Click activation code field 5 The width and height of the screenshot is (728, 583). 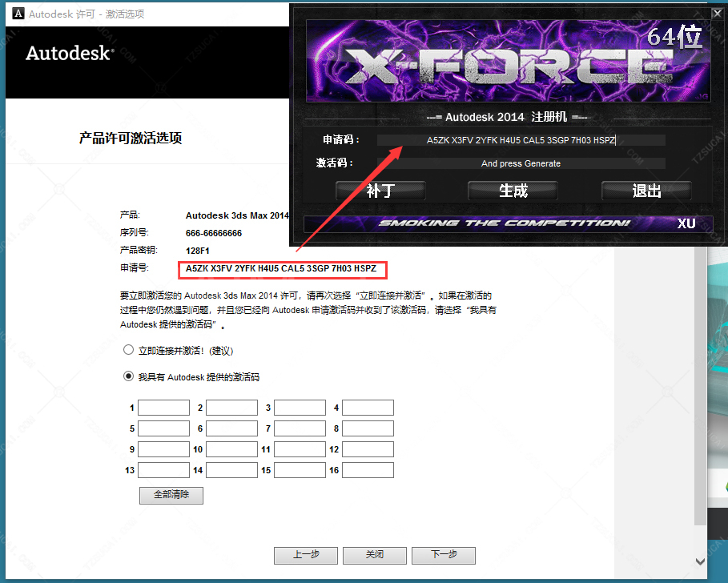click(164, 428)
